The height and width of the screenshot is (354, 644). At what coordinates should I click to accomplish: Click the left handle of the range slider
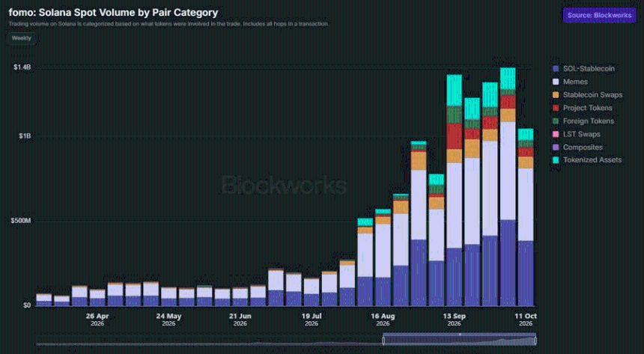click(383, 341)
